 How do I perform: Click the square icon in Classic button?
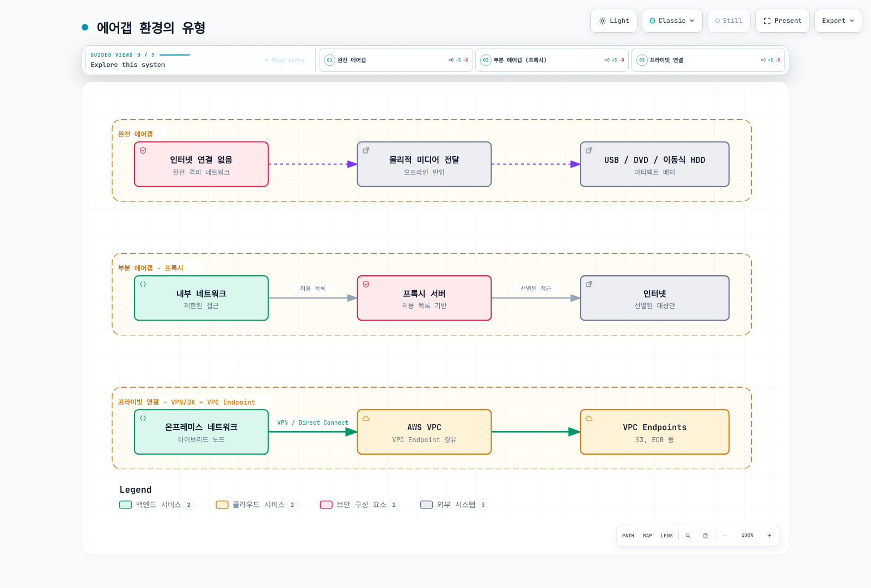(x=653, y=21)
